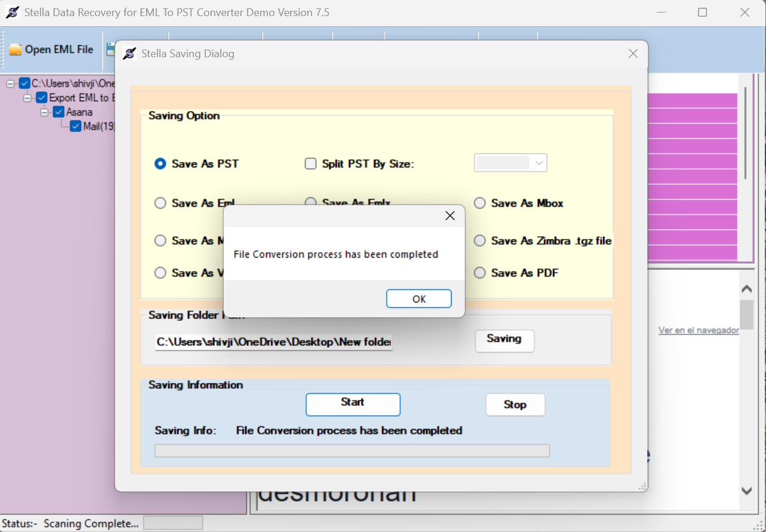Screen dimensions: 766x532
Task: Click the preview pane scroll up arrow
Action: point(746,289)
